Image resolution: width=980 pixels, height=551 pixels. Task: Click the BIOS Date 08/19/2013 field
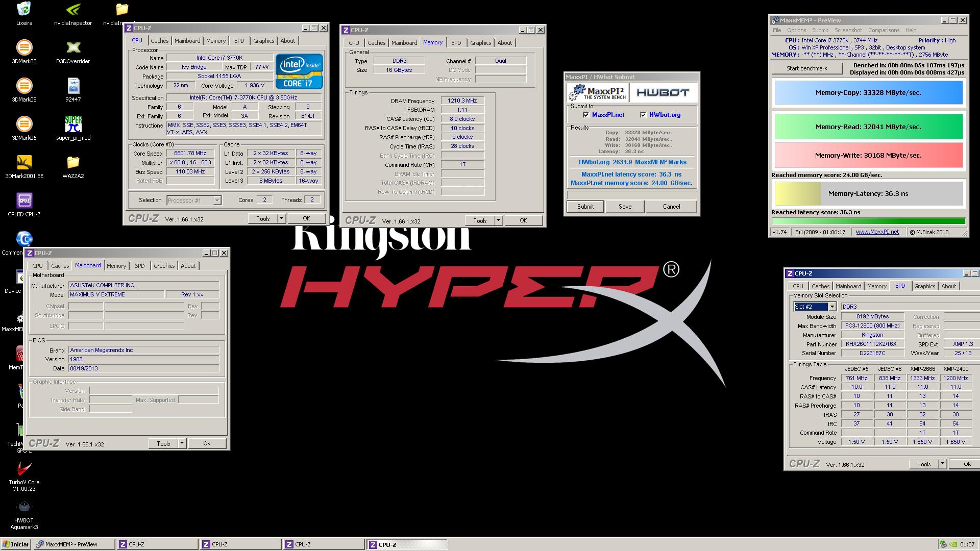143,368
